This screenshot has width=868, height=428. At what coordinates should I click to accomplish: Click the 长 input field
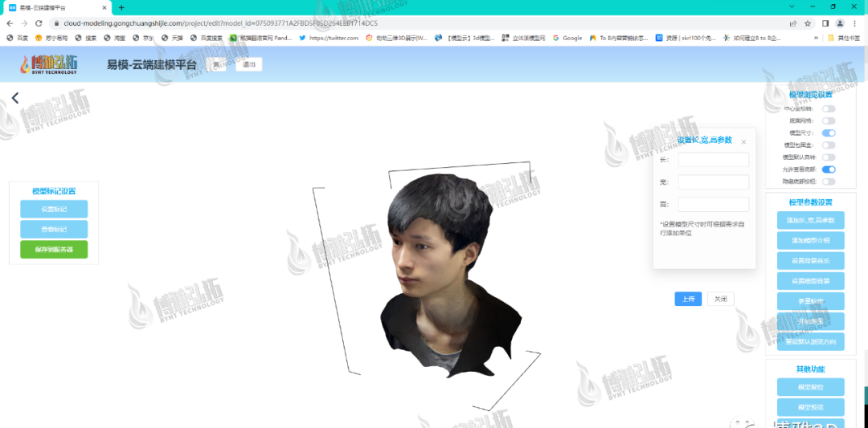pyautogui.click(x=714, y=160)
